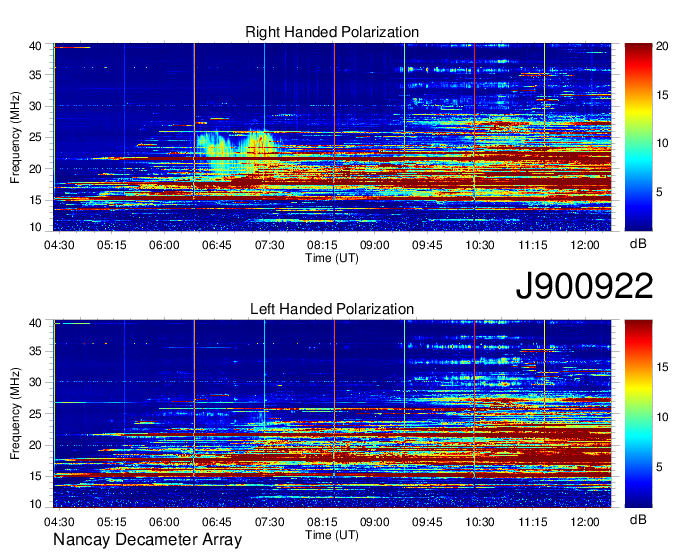
Task: Click the "15" value on right-handed colorbar
Action: pos(662,95)
